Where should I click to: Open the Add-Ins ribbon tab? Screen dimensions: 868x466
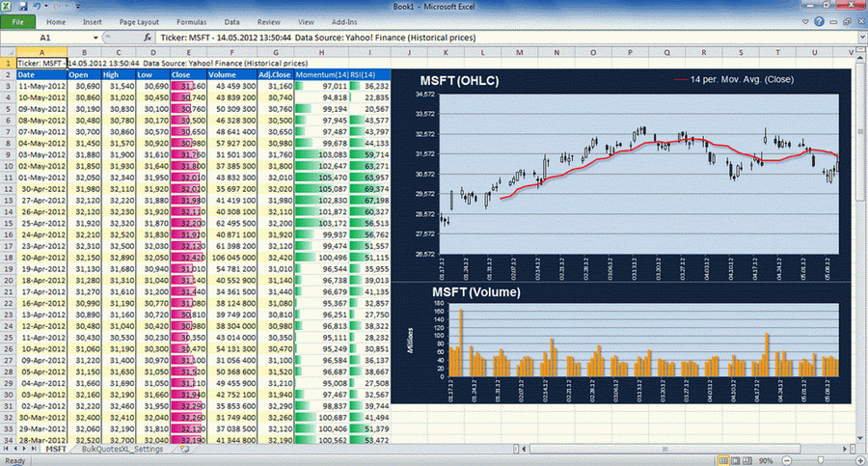click(342, 20)
